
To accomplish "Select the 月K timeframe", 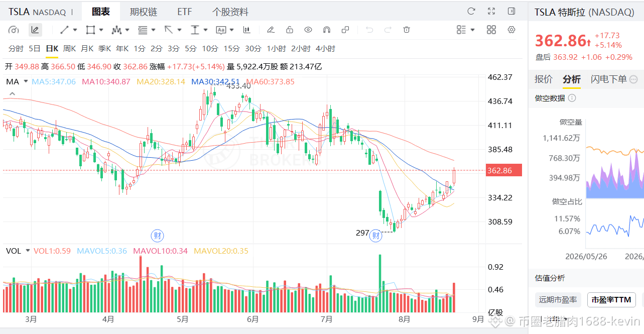I will 87,49.
